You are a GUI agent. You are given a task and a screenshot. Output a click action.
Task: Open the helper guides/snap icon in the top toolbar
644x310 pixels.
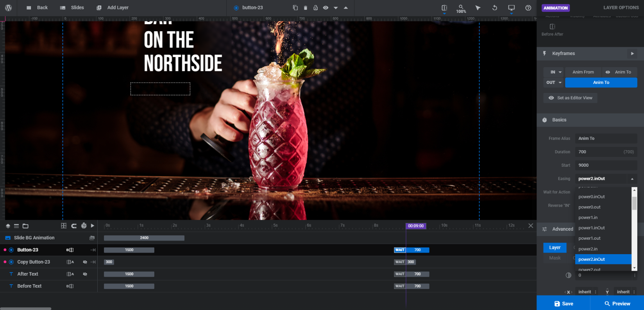tap(444, 8)
